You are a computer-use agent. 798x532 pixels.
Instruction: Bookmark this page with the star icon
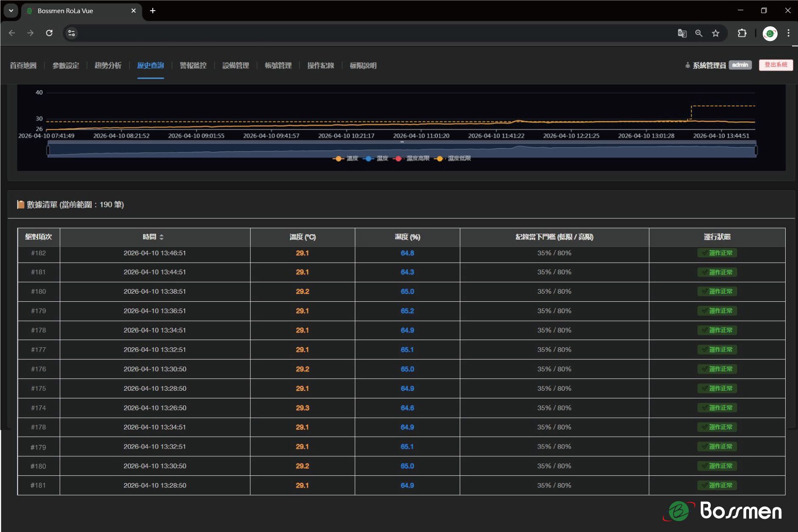(x=716, y=33)
